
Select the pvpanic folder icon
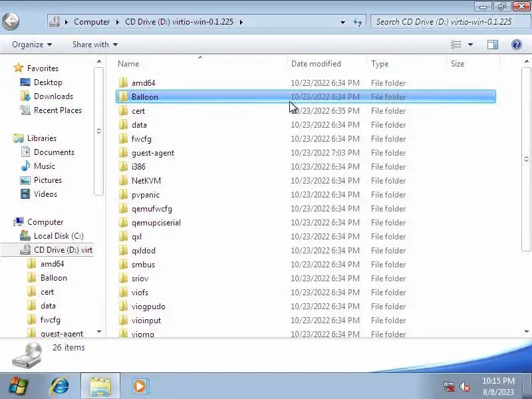click(x=123, y=194)
